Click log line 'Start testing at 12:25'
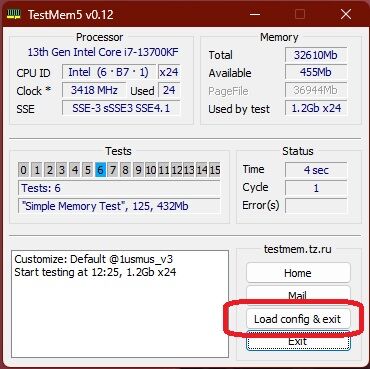The height and width of the screenshot is (369, 370). [95, 272]
